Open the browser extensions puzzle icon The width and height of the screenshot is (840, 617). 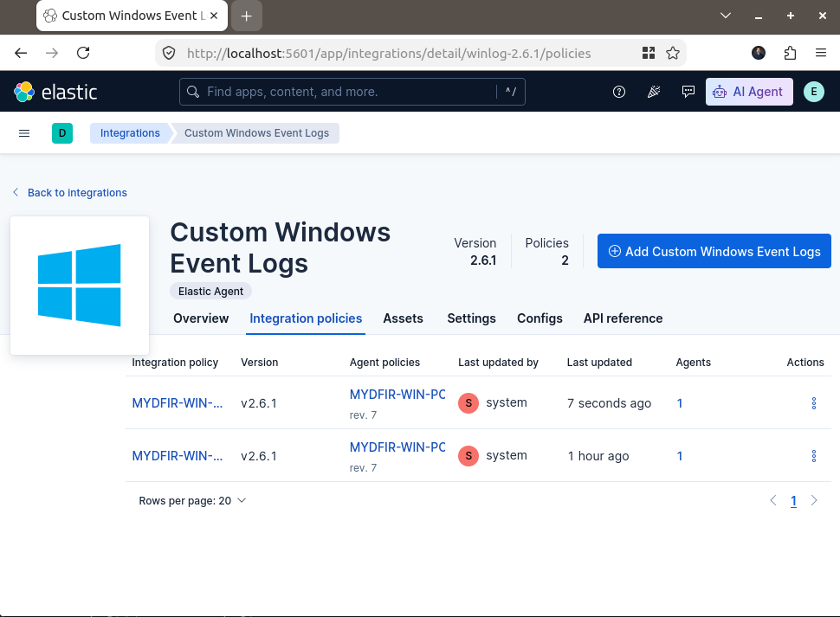tap(790, 53)
